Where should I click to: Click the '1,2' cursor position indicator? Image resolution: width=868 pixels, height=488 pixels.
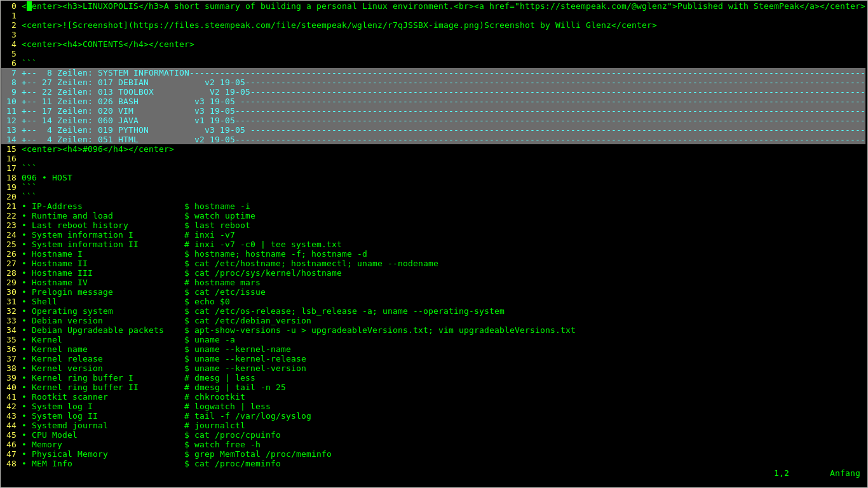(782, 473)
